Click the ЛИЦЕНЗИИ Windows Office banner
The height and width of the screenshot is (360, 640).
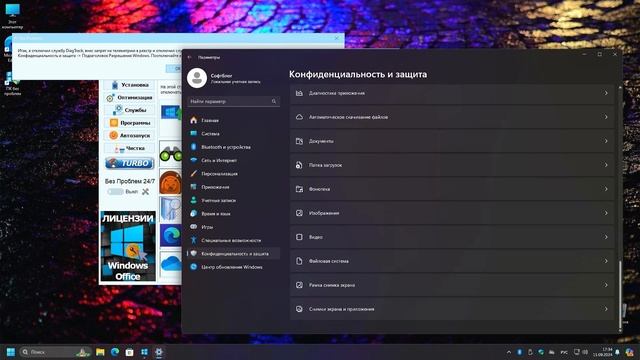pos(128,246)
